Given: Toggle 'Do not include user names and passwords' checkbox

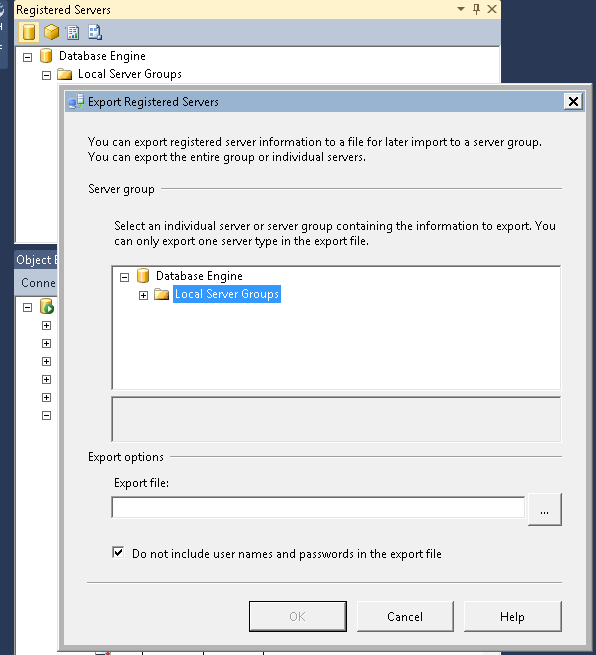Looking at the screenshot, I should tap(118, 553).
